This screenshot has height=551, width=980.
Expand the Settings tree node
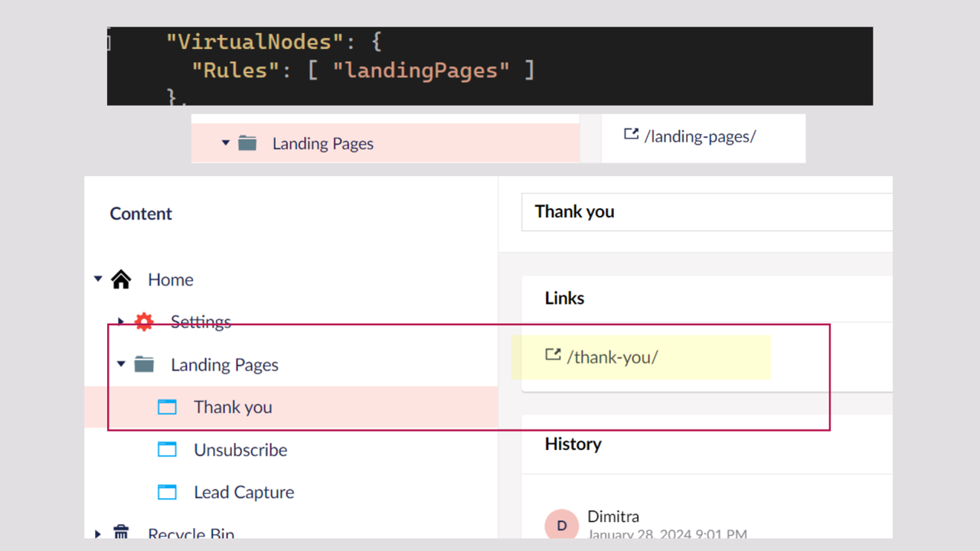point(121,321)
